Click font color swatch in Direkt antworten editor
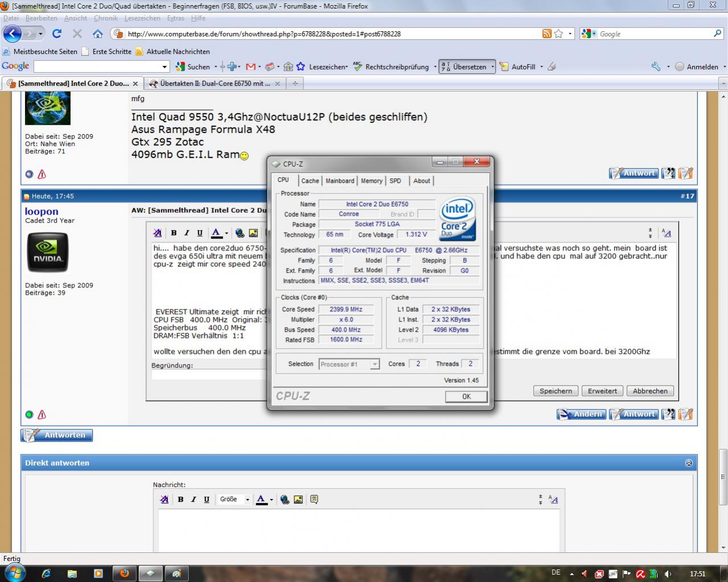This screenshot has width=728, height=582. pos(261,499)
